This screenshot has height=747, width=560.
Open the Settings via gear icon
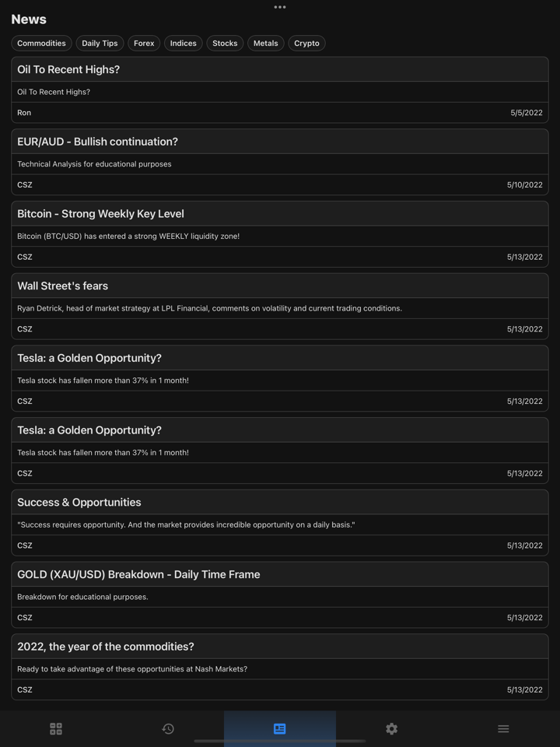[x=391, y=729]
